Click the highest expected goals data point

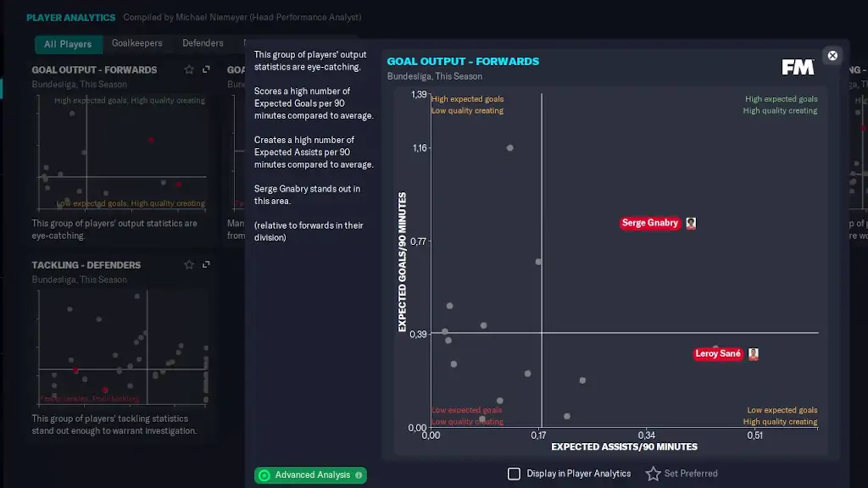pos(510,147)
